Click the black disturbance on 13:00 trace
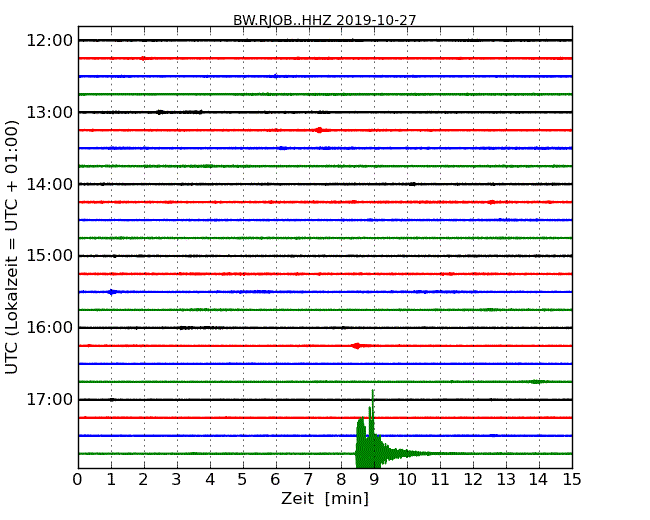 (179, 112)
